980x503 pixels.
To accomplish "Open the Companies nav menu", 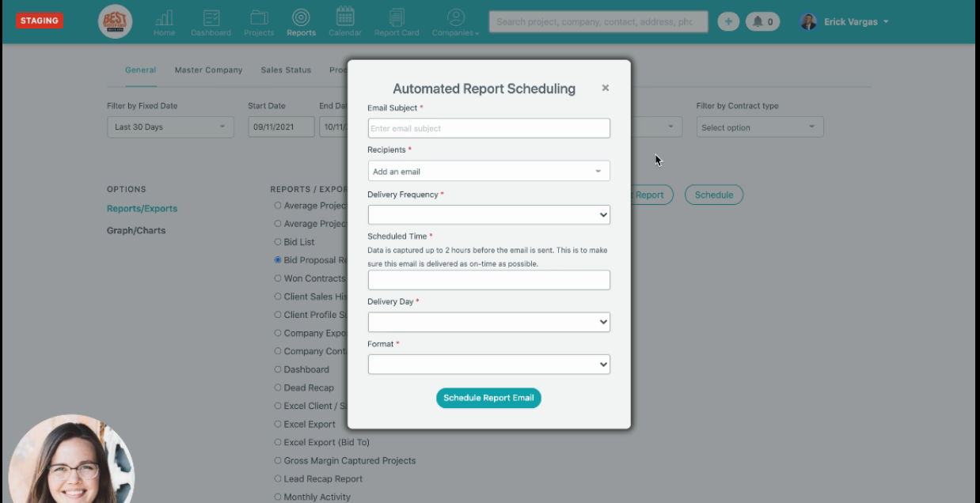I will pyautogui.click(x=455, y=22).
